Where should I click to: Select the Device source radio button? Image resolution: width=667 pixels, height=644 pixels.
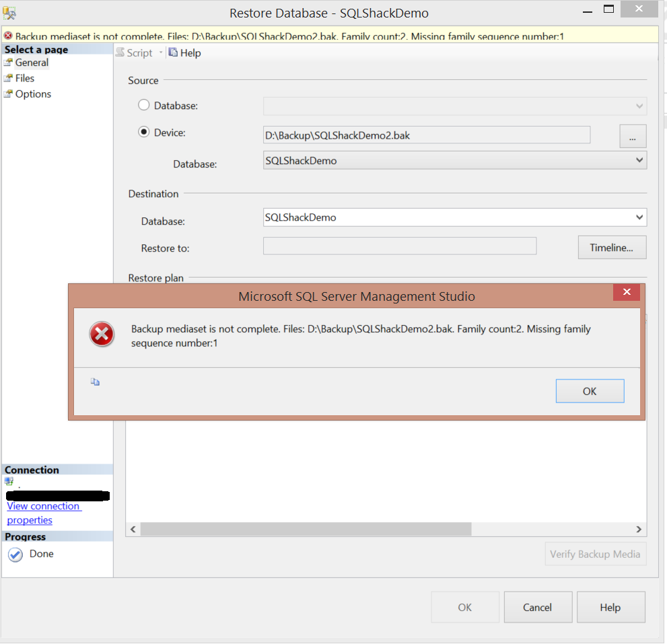(x=144, y=133)
